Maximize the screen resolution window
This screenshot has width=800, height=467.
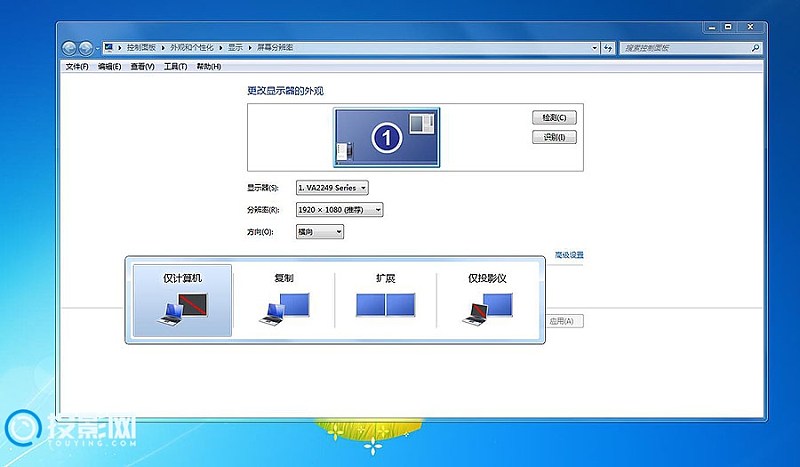click(728, 27)
